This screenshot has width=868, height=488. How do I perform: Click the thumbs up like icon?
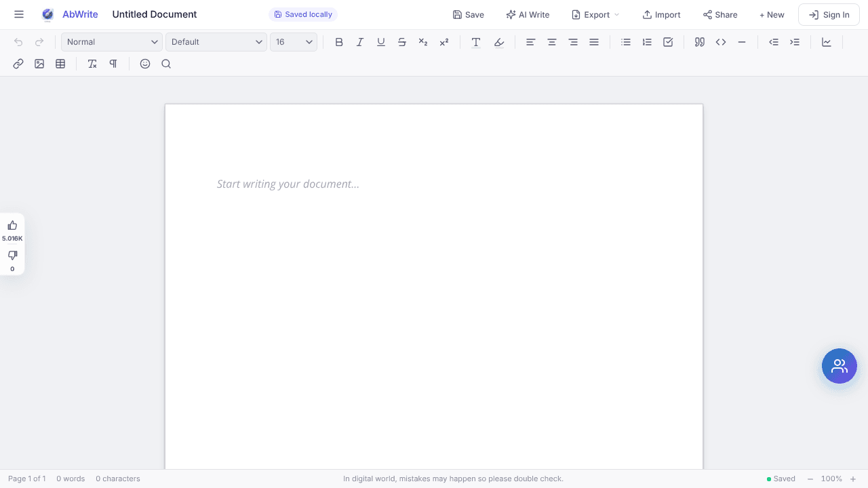point(12,225)
